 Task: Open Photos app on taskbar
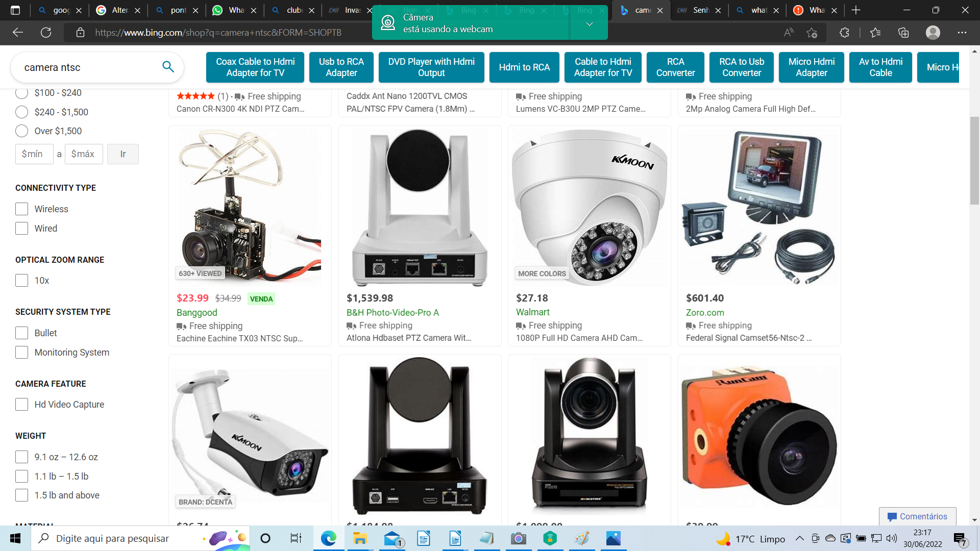point(614,538)
